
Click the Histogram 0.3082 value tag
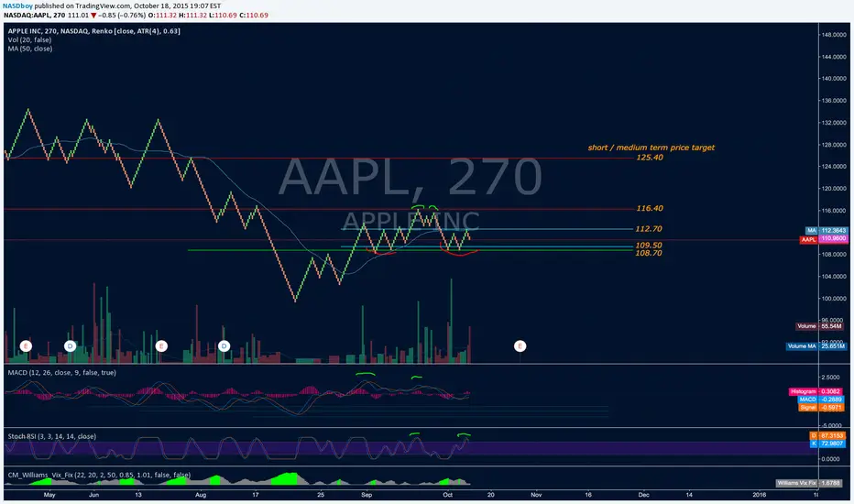point(816,391)
